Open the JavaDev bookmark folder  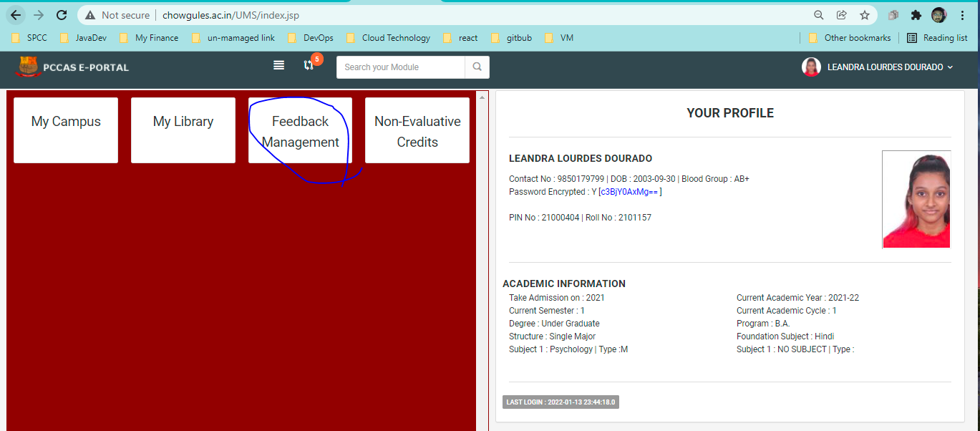83,38
